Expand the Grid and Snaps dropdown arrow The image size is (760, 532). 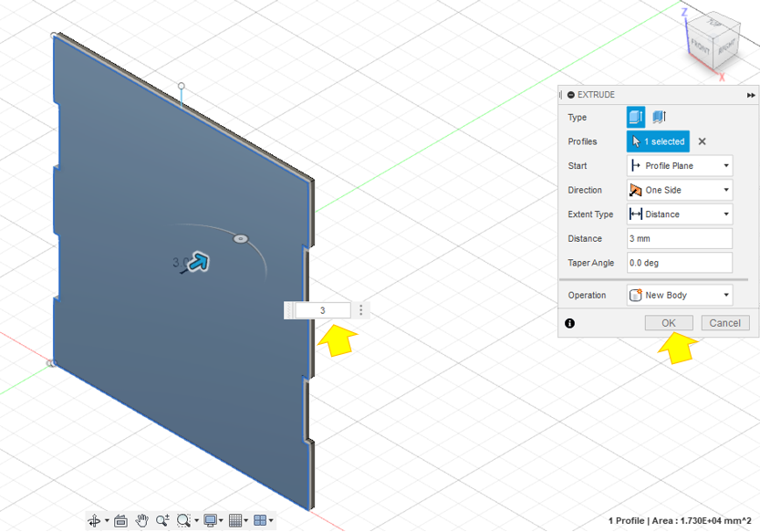pos(246,521)
